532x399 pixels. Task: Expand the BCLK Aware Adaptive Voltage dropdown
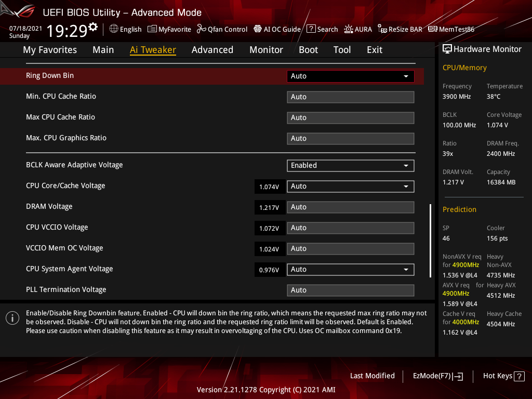coord(350,166)
